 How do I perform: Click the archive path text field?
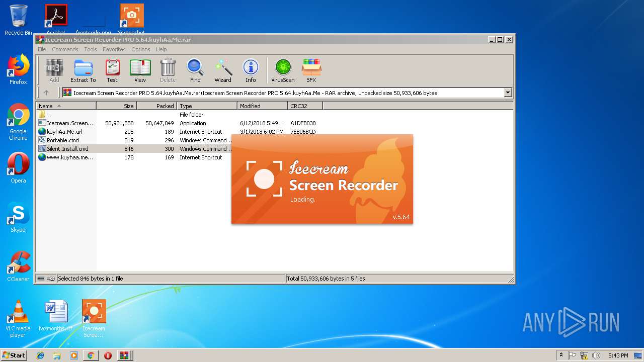283,93
